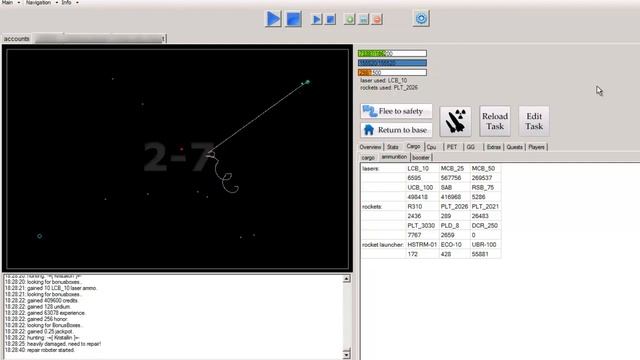Switch to the Cpu tab

431,147
